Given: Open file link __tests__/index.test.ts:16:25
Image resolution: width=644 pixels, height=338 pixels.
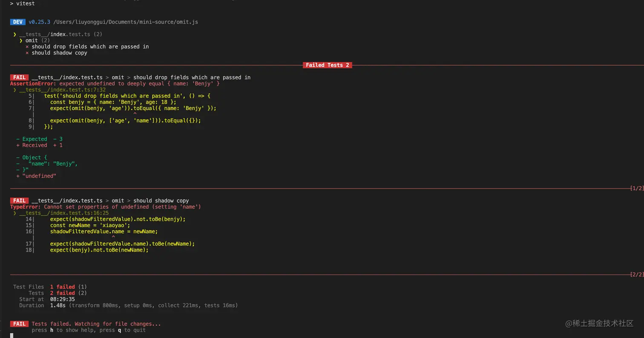Looking at the screenshot, I should point(64,213).
